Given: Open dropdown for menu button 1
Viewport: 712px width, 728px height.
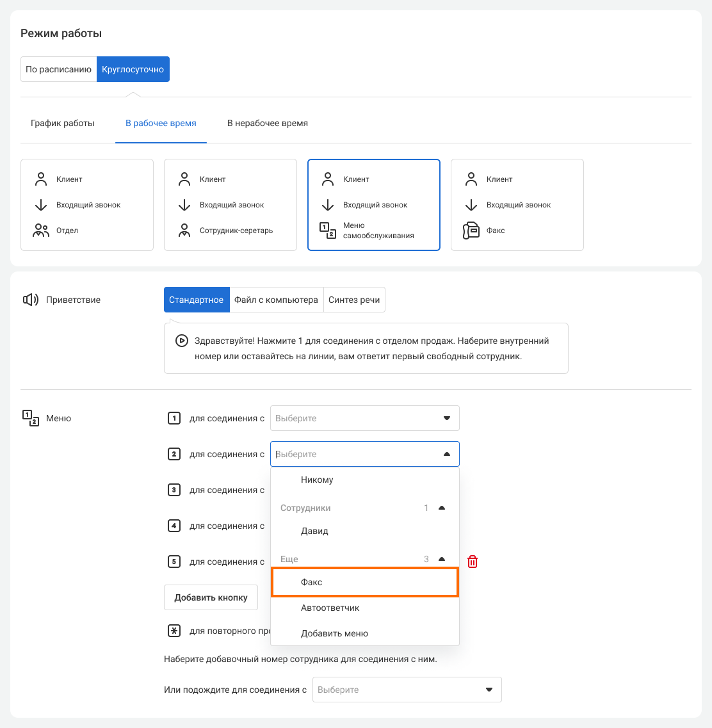Looking at the screenshot, I should tap(364, 418).
